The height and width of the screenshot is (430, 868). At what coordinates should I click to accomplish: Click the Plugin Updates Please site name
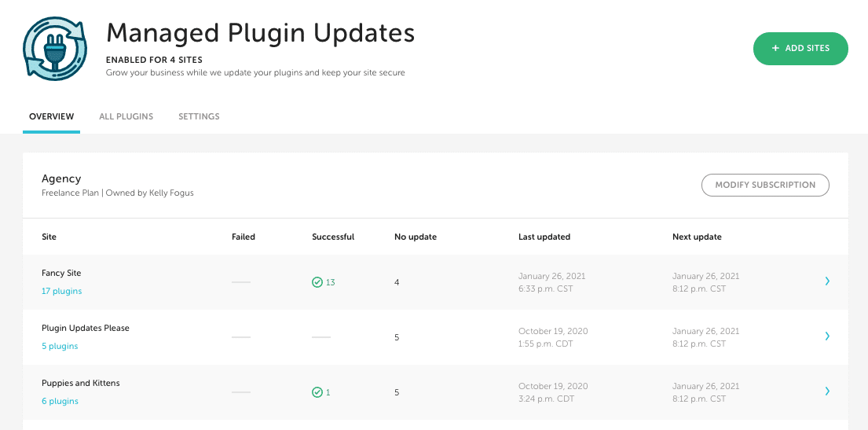pyautogui.click(x=85, y=328)
